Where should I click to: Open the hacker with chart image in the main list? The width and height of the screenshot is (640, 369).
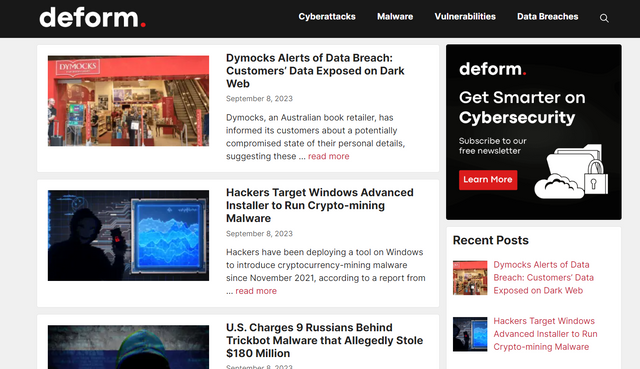(x=128, y=236)
